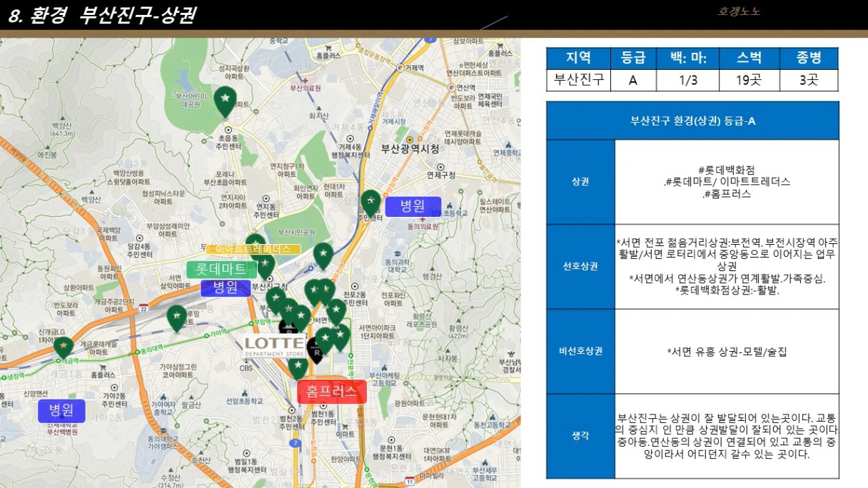Select the CBS map label
This screenshot has height=488, width=868.
tap(246, 369)
